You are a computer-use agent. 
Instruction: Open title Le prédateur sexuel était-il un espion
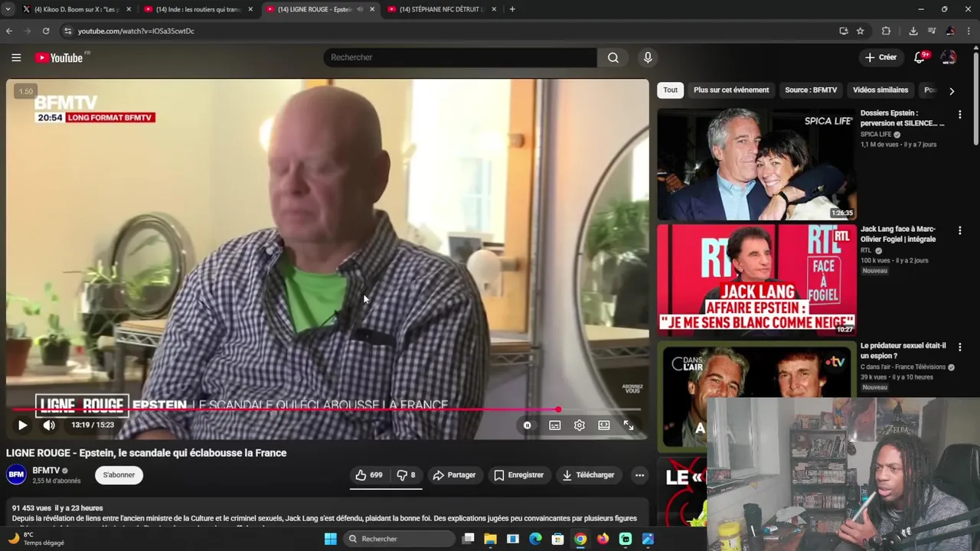[x=903, y=350]
